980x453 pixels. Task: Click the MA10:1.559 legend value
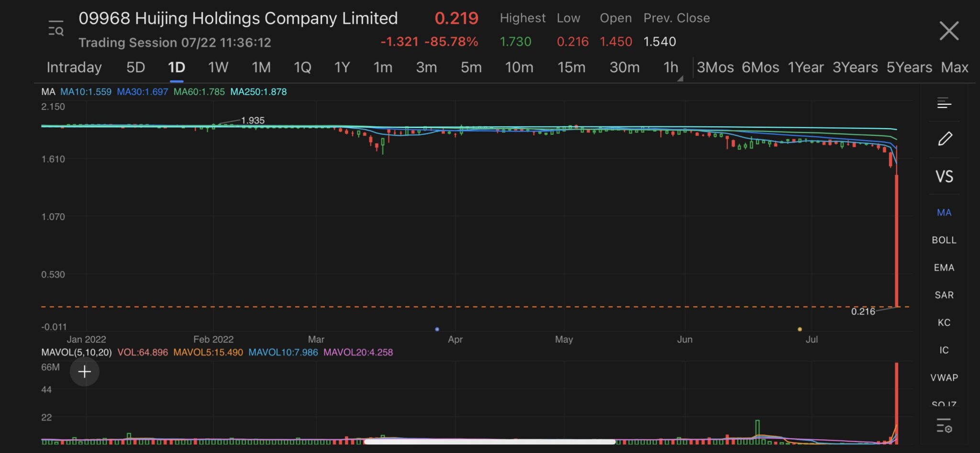(86, 92)
